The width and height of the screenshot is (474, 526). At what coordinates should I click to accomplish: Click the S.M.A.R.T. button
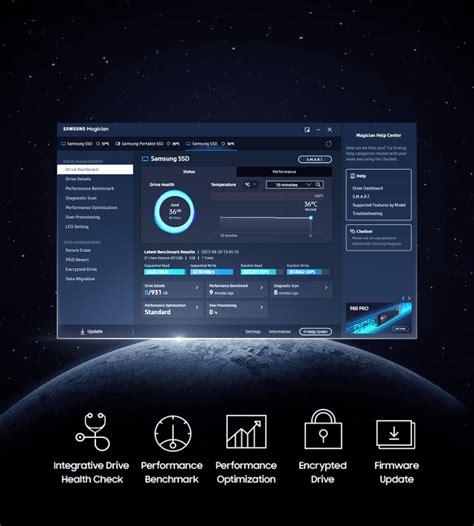(x=315, y=159)
